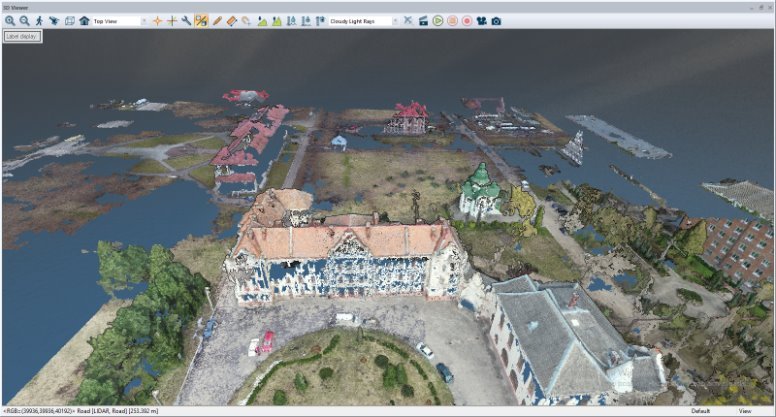Activate the fly-through bird icon
This screenshot has height=417, width=776.
[x=54, y=20]
